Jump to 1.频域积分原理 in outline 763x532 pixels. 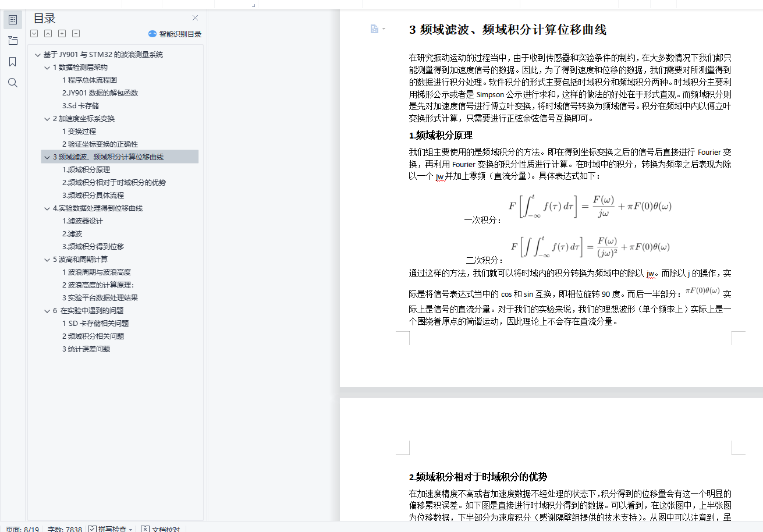(86, 170)
